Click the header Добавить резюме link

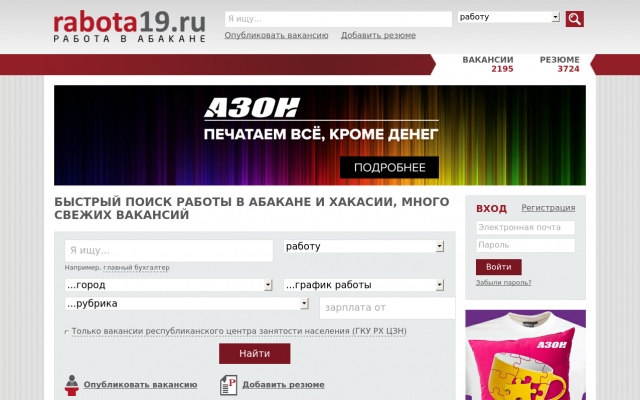pyautogui.click(x=378, y=36)
